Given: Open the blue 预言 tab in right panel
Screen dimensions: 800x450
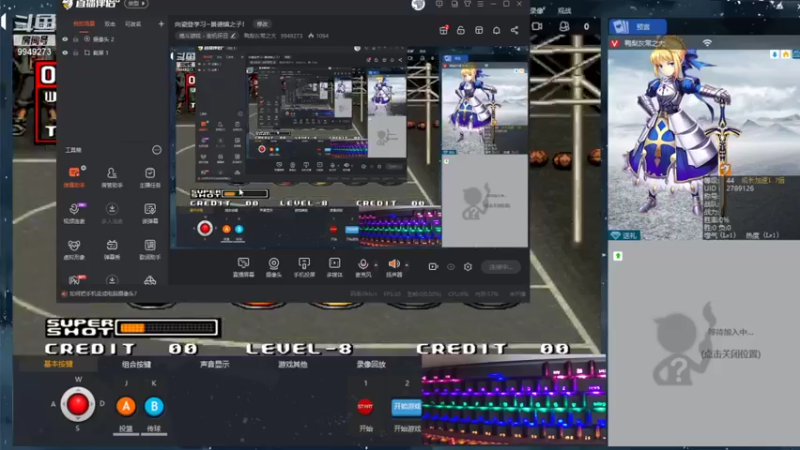Looking at the screenshot, I should [x=638, y=27].
